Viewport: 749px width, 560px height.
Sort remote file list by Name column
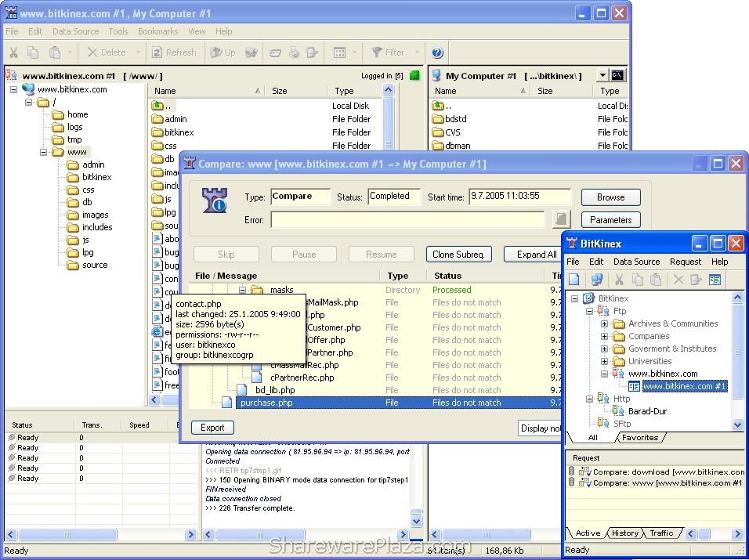206,91
